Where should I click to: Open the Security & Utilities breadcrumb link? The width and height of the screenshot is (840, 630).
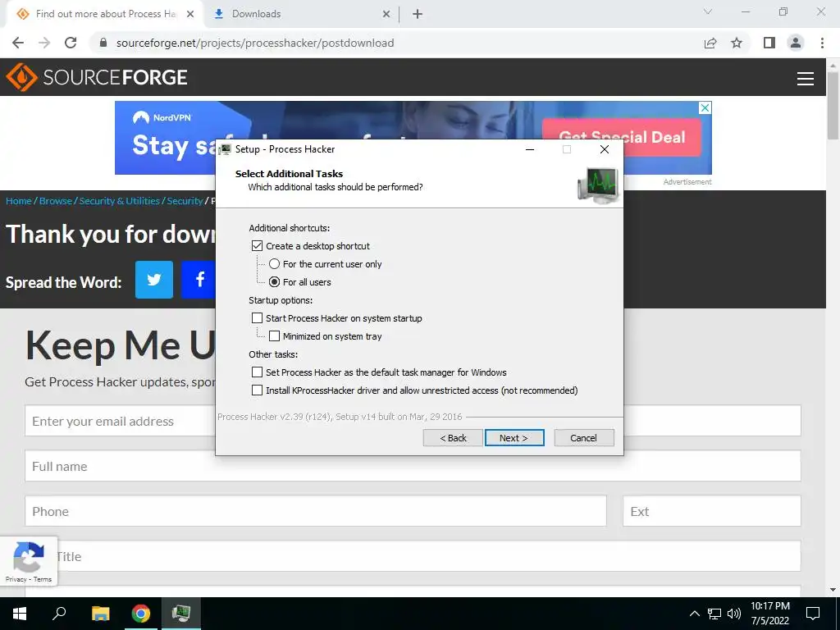tap(120, 201)
